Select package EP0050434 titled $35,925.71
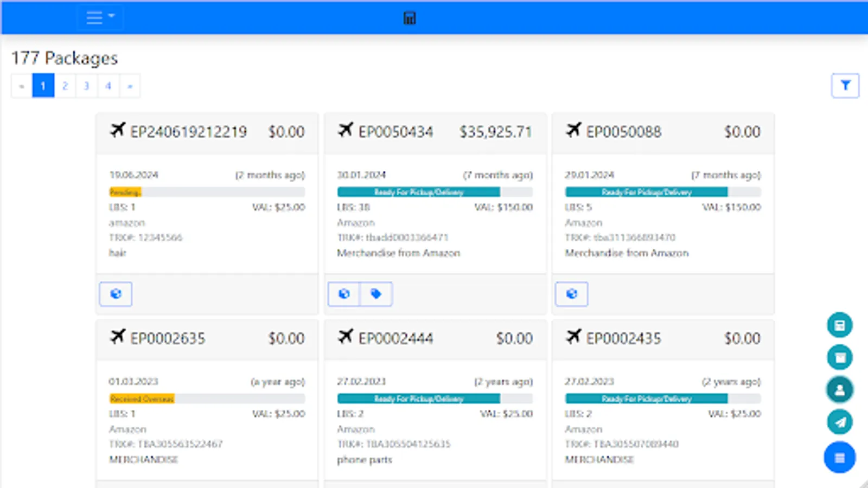868x488 pixels. click(x=435, y=131)
